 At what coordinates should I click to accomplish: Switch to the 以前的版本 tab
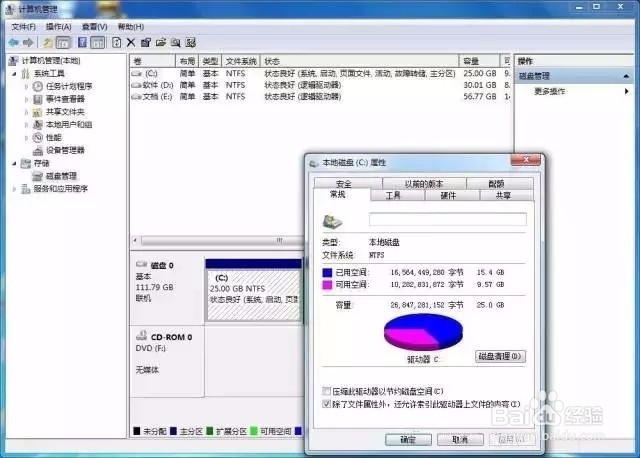pyautogui.click(x=424, y=184)
